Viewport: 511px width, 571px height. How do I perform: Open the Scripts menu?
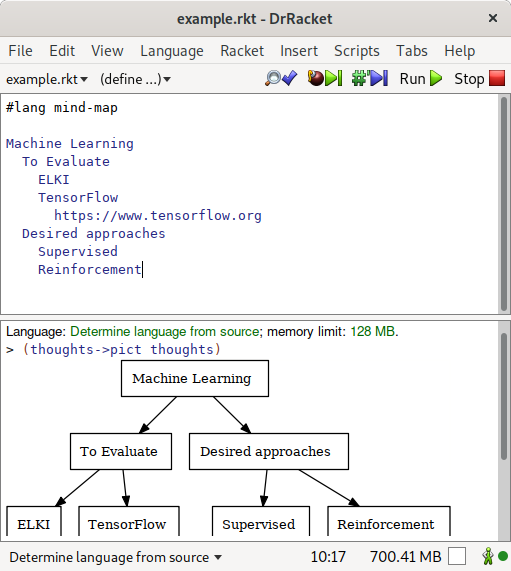point(357,51)
